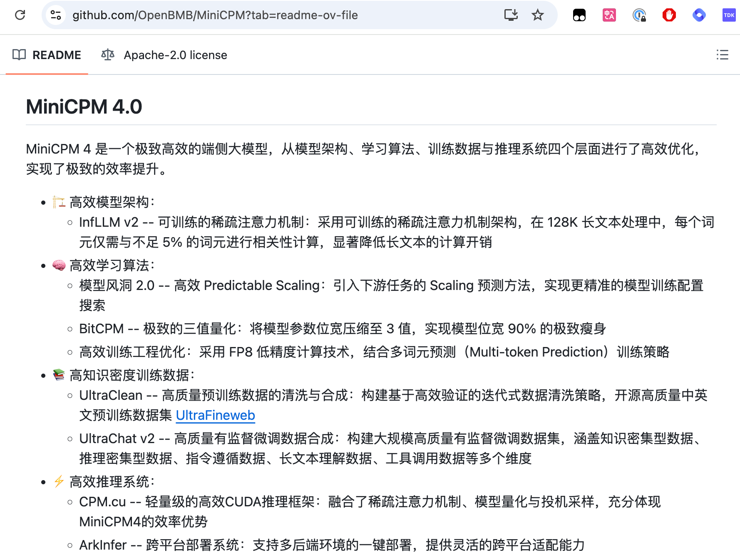This screenshot has height=560, width=740.
Task: Click the book icon beside README
Action: tap(19, 55)
